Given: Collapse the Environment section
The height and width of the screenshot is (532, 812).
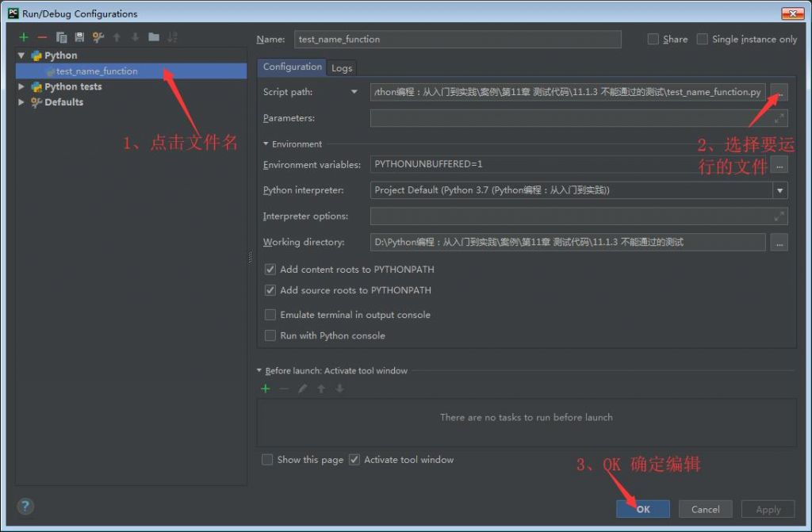Looking at the screenshot, I should coord(266,144).
